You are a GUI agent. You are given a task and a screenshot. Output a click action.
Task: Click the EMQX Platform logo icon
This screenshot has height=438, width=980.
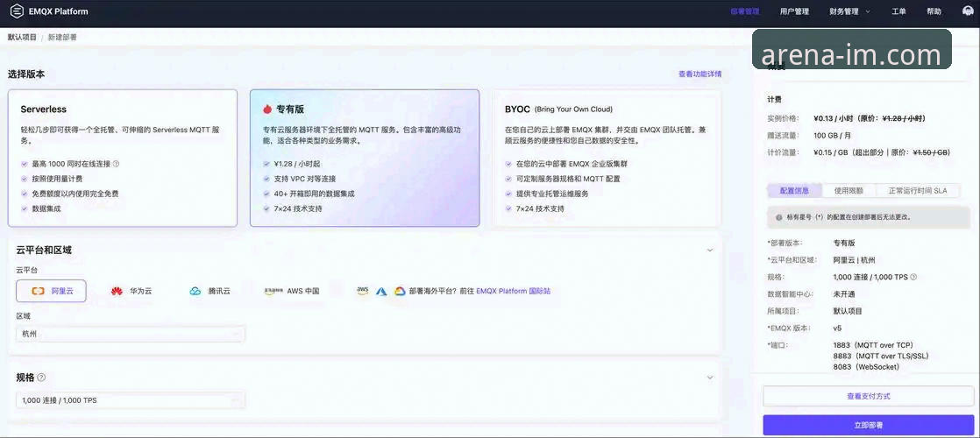pyautogui.click(x=17, y=11)
